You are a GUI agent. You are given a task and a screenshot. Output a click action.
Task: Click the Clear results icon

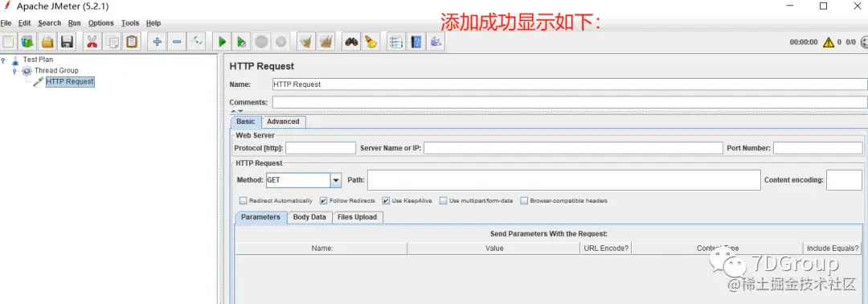click(x=306, y=42)
